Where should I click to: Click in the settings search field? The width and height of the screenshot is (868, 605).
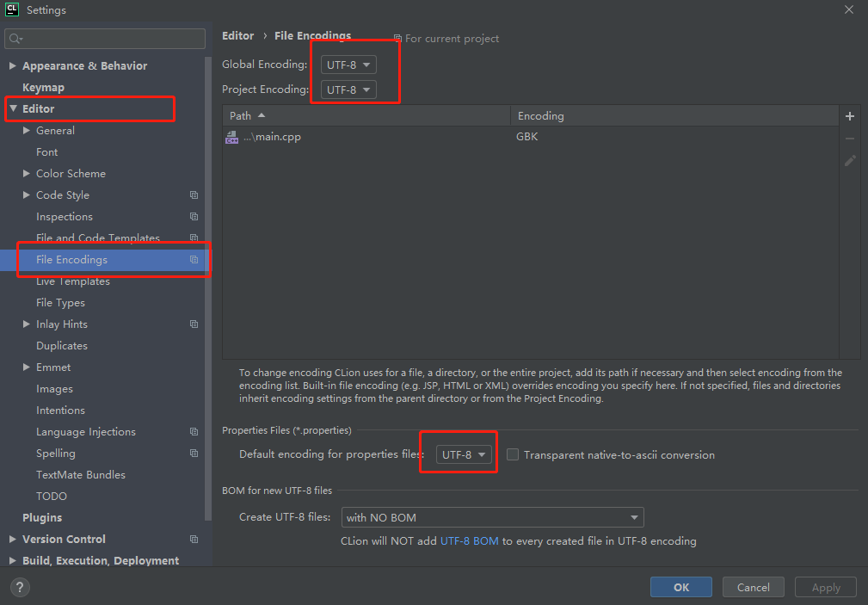pos(105,38)
